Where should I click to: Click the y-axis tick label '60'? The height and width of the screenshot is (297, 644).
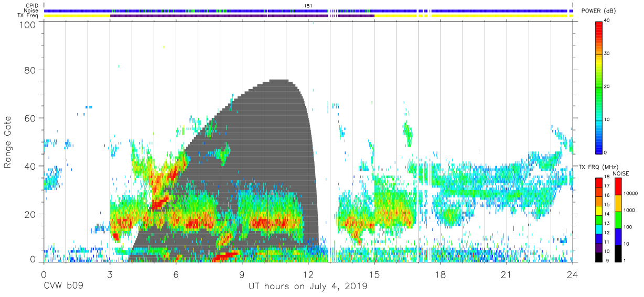point(29,118)
